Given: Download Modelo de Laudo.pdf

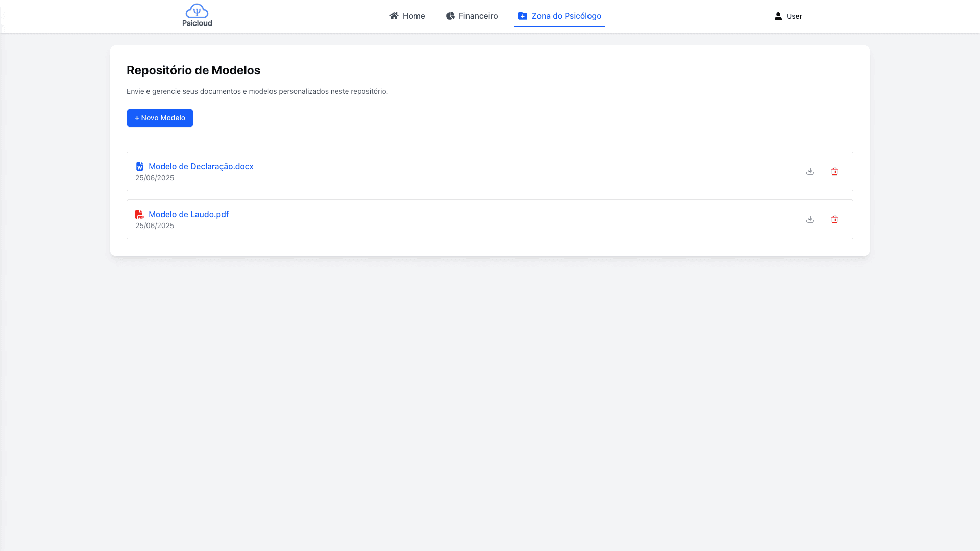Looking at the screenshot, I should click(810, 219).
